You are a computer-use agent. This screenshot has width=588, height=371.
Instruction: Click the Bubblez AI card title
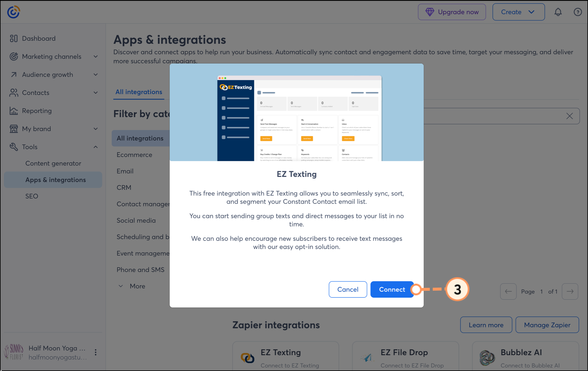pyautogui.click(x=521, y=352)
